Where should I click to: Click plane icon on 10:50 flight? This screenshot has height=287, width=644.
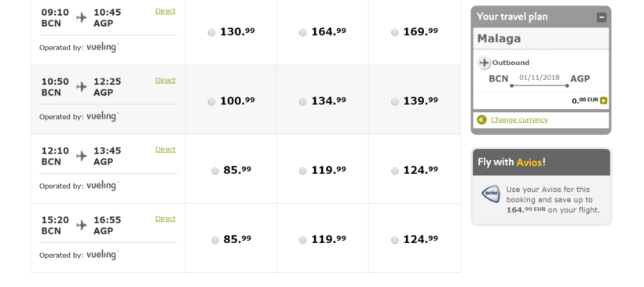[x=82, y=87]
